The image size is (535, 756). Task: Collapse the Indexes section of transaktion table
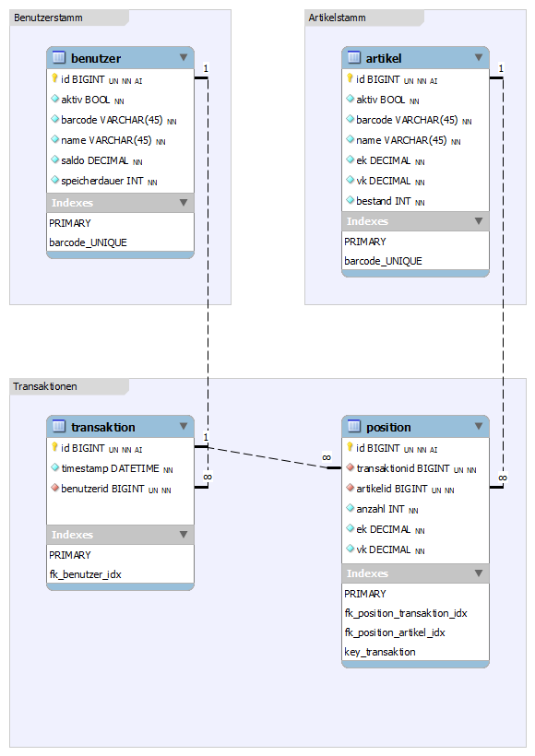pos(184,534)
